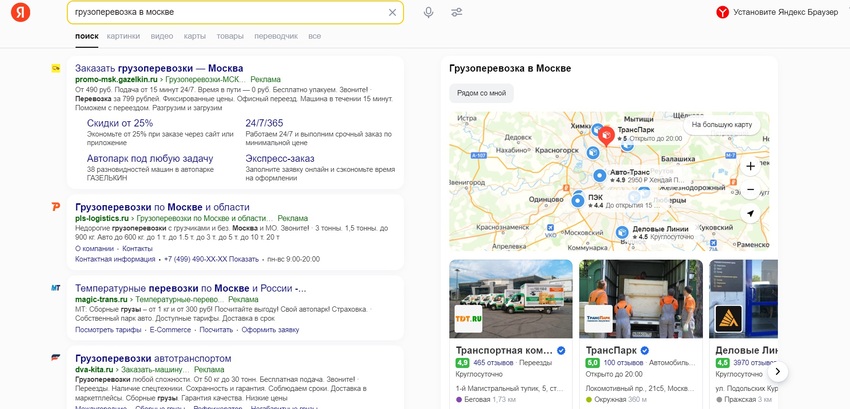
Task: Zoom out the map with minus
Action: pyautogui.click(x=750, y=190)
